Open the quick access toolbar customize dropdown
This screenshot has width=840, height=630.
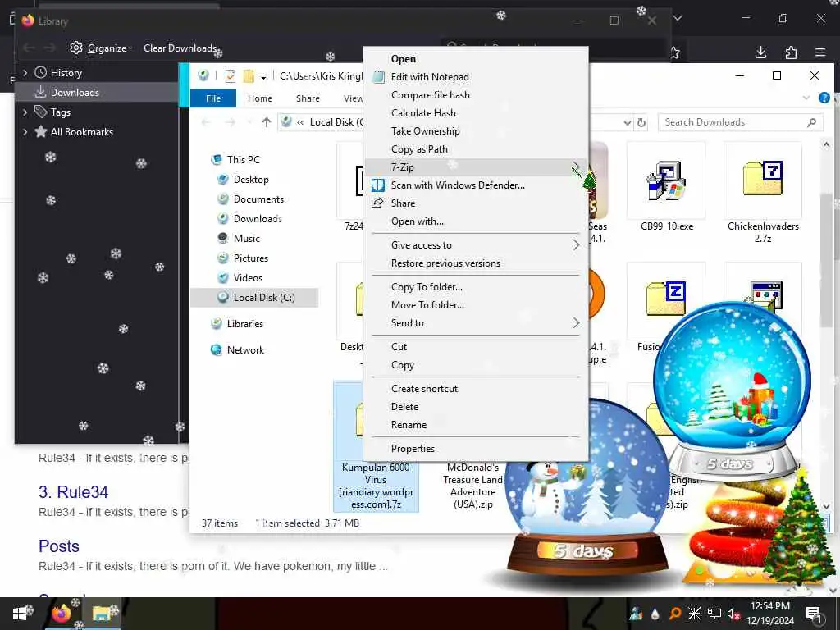(263, 76)
